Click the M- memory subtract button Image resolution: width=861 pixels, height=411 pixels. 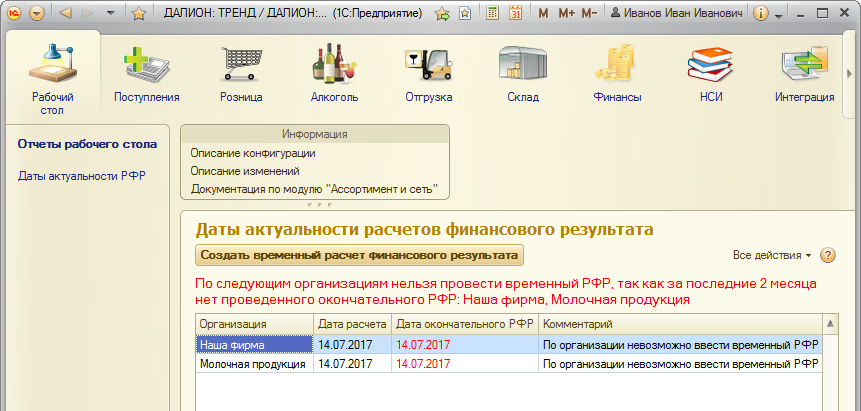click(589, 14)
